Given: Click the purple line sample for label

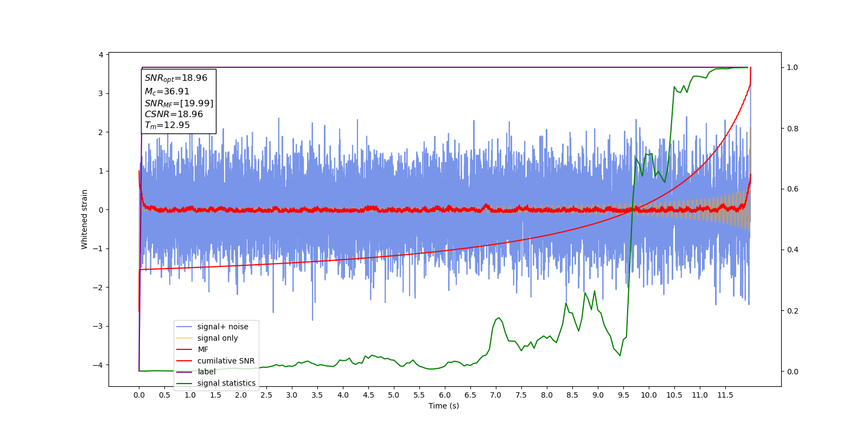Looking at the screenshot, I should (x=184, y=372).
